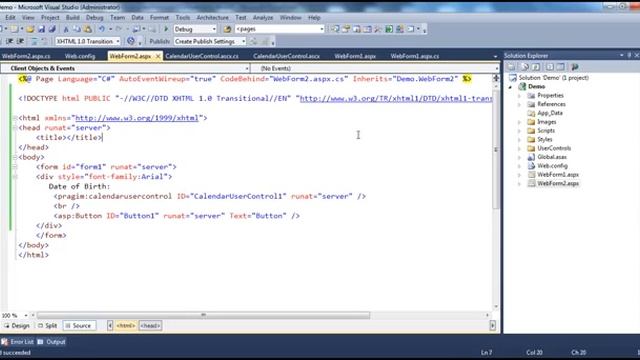
Task: Expand the UserControls folder
Action: (x=520, y=148)
